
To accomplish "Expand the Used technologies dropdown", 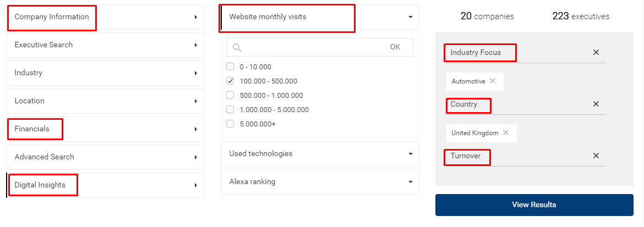I will [410, 154].
